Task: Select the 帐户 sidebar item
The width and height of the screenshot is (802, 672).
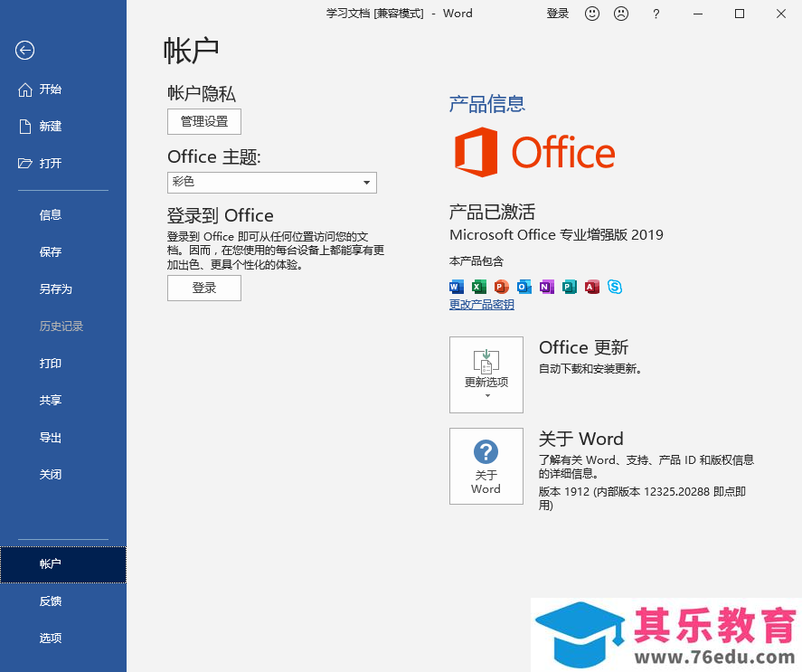Action: (x=63, y=564)
